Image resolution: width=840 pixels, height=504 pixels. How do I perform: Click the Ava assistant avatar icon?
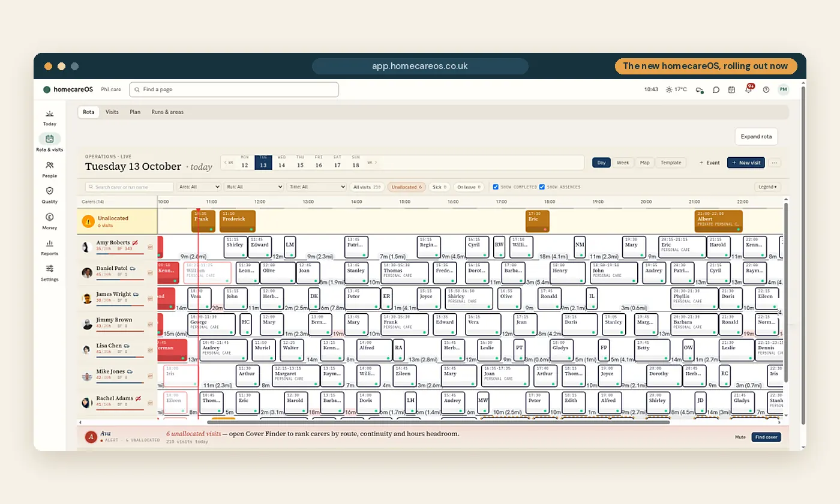click(91, 437)
